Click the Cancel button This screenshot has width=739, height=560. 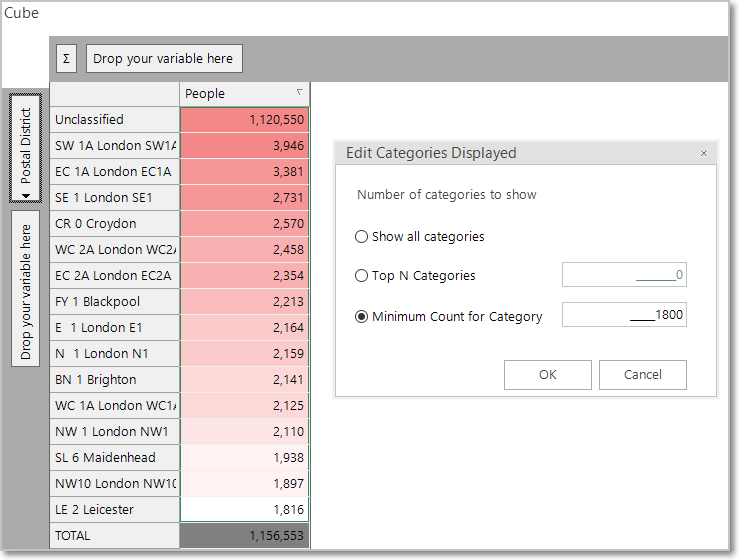click(643, 375)
